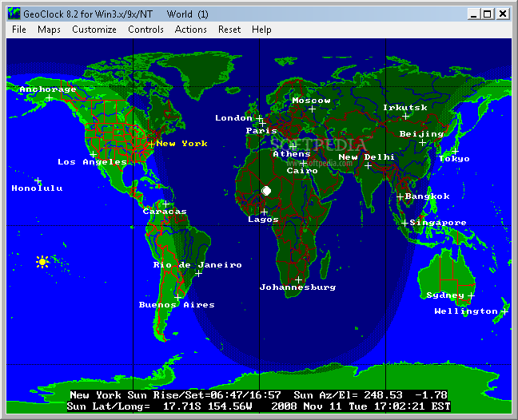Image resolution: width=518 pixels, height=420 pixels.
Task: Click the London cross marker
Action: (x=260, y=118)
